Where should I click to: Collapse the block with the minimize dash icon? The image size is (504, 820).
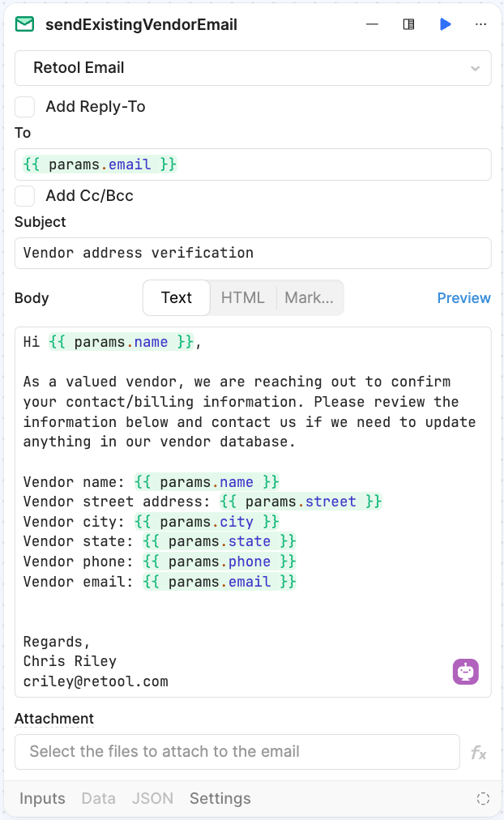(x=372, y=24)
